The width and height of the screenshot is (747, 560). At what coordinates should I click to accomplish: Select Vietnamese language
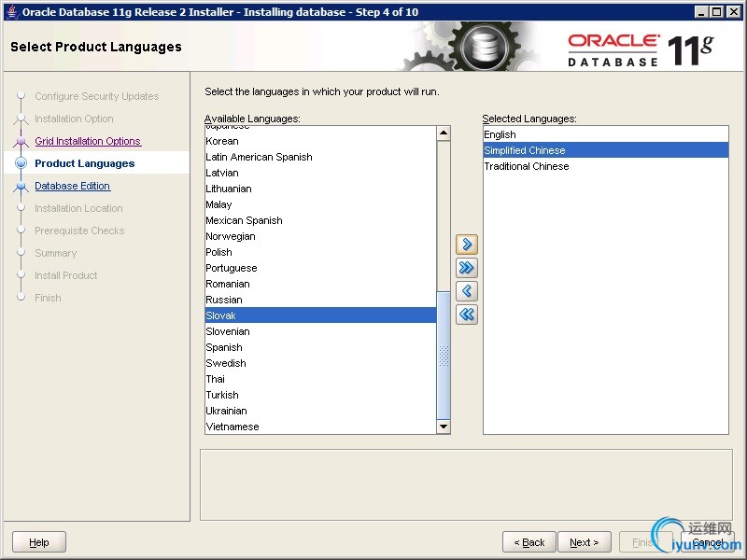coord(320,427)
